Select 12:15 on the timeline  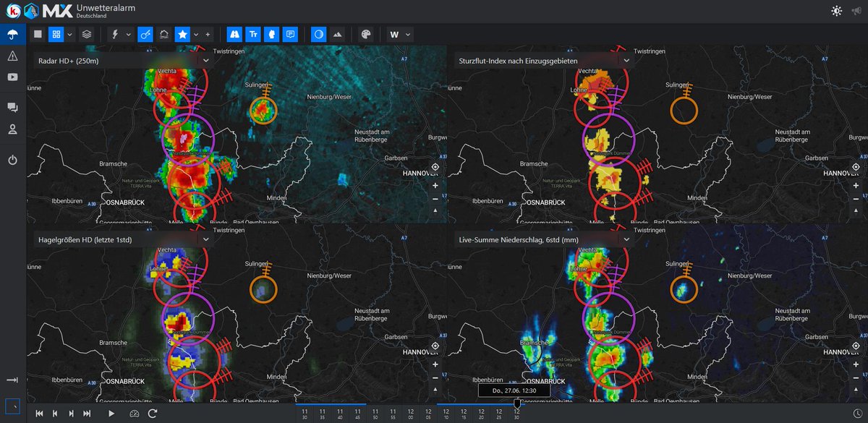464,414
